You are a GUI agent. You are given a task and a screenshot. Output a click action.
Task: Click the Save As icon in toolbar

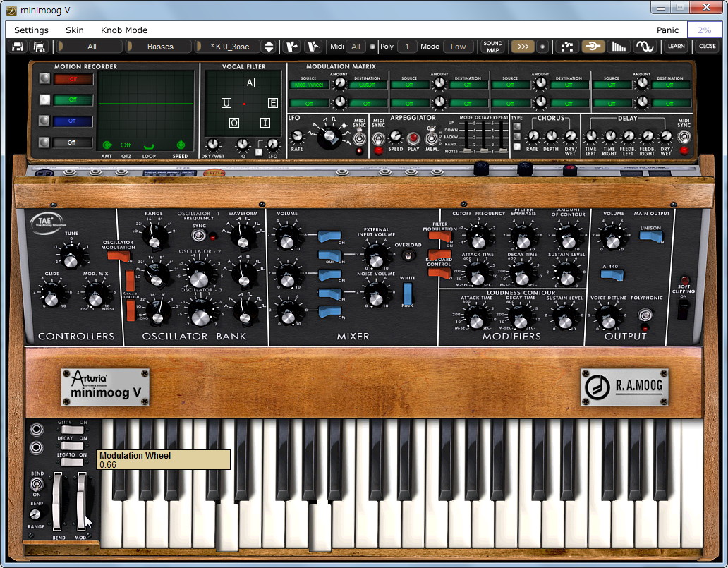pyautogui.click(x=40, y=46)
